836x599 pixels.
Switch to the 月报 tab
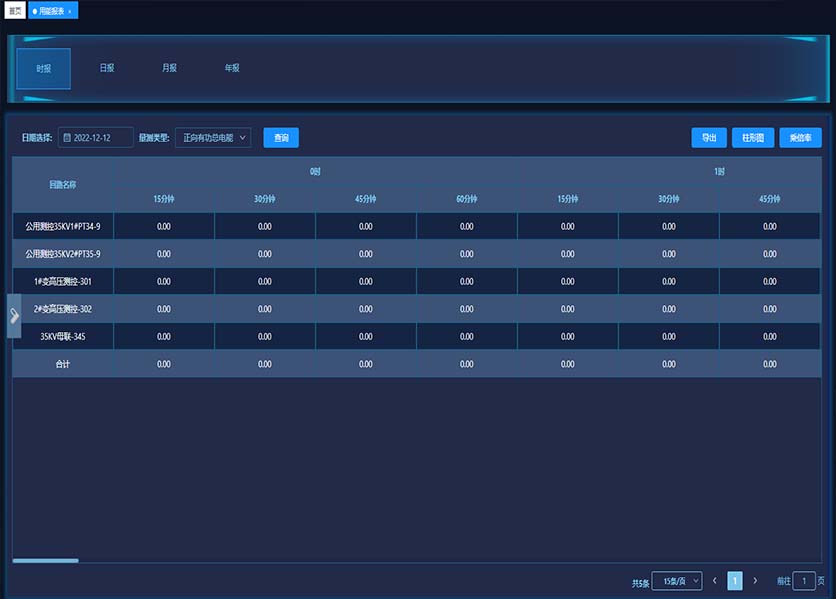click(x=169, y=68)
